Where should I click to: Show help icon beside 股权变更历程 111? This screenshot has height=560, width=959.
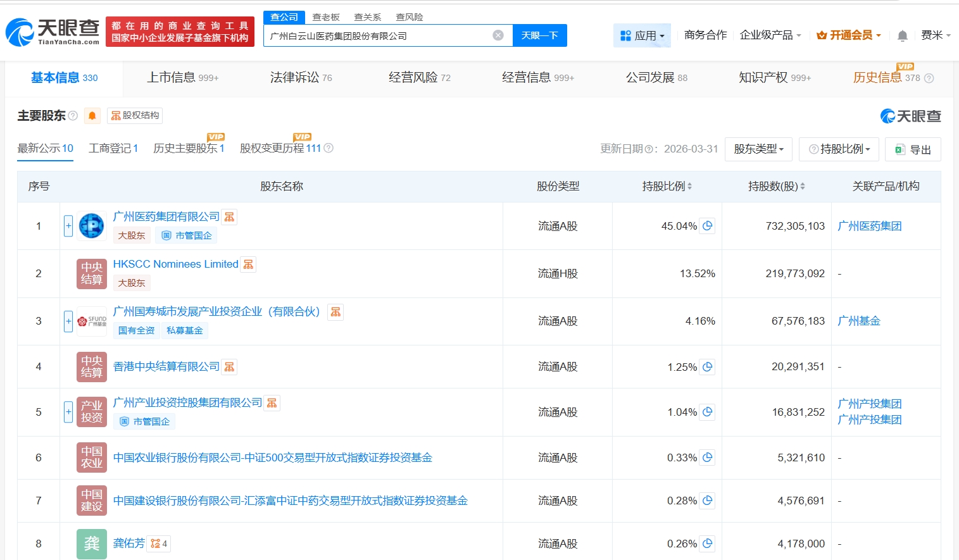click(329, 148)
